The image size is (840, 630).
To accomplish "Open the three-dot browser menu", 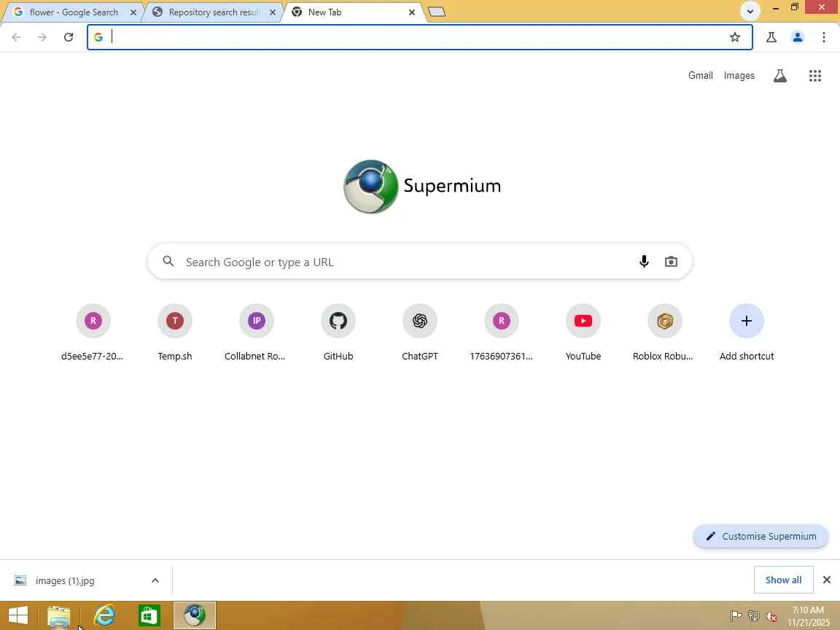I will [x=823, y=37].
